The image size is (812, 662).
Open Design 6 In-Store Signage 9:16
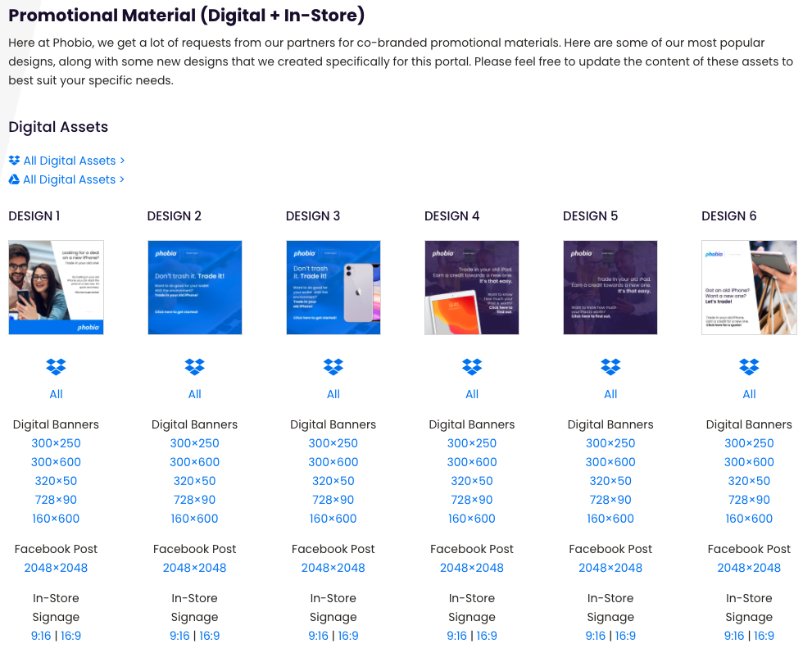[x=734, y=636]
